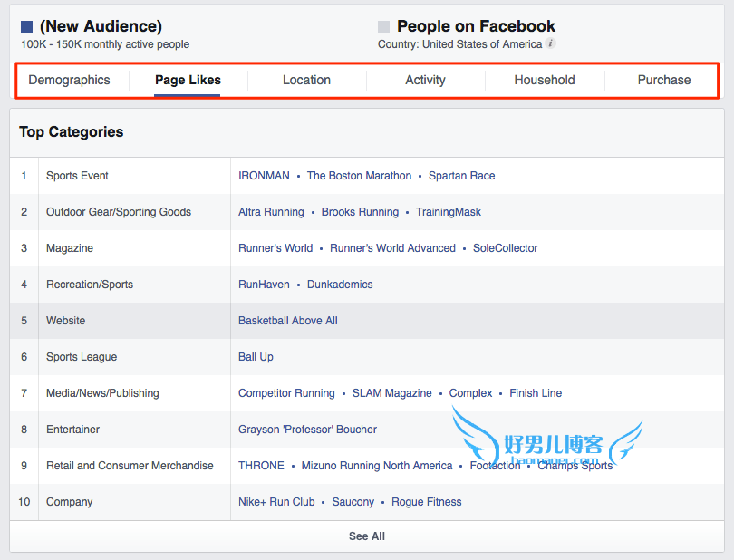The image size is (734, 560).
Task: Click the gray People on Facebook square
Action: [383, 26]
